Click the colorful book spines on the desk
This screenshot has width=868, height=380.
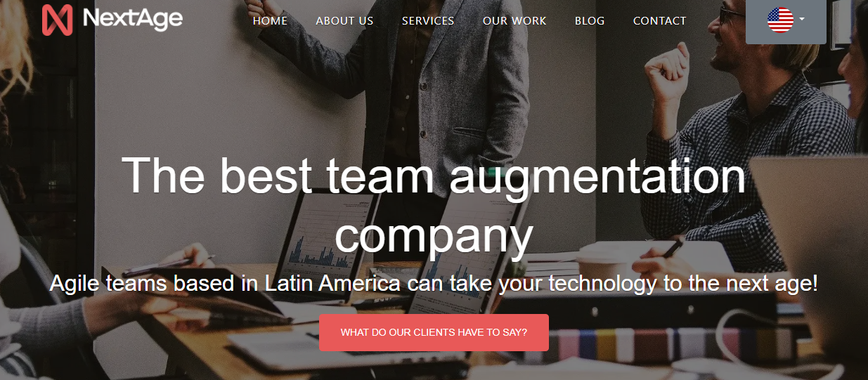[661, 346]
